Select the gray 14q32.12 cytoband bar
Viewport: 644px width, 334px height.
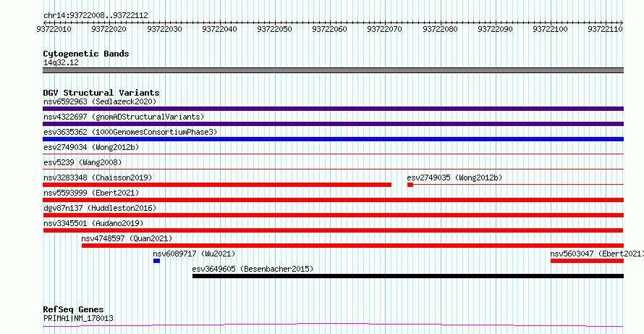(333, 70)
